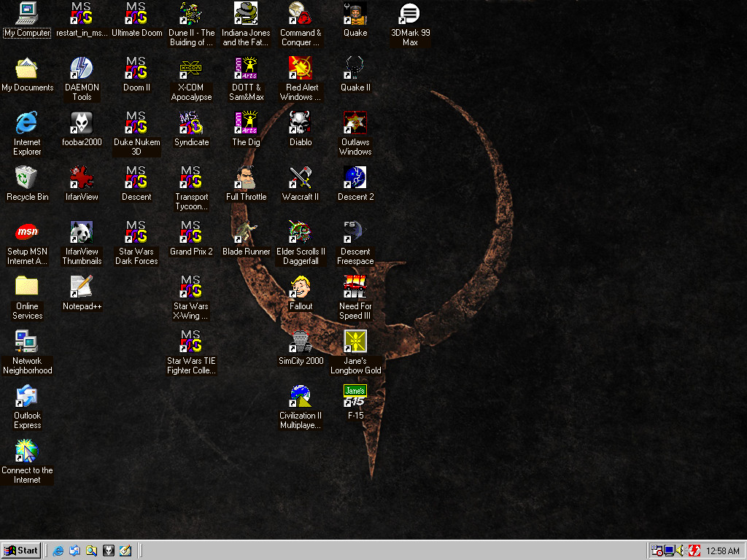The image size is (747, 560).
Task: Launch Internet Explorer from the Quick Launch bar
Action: click(x=58, y=551)
